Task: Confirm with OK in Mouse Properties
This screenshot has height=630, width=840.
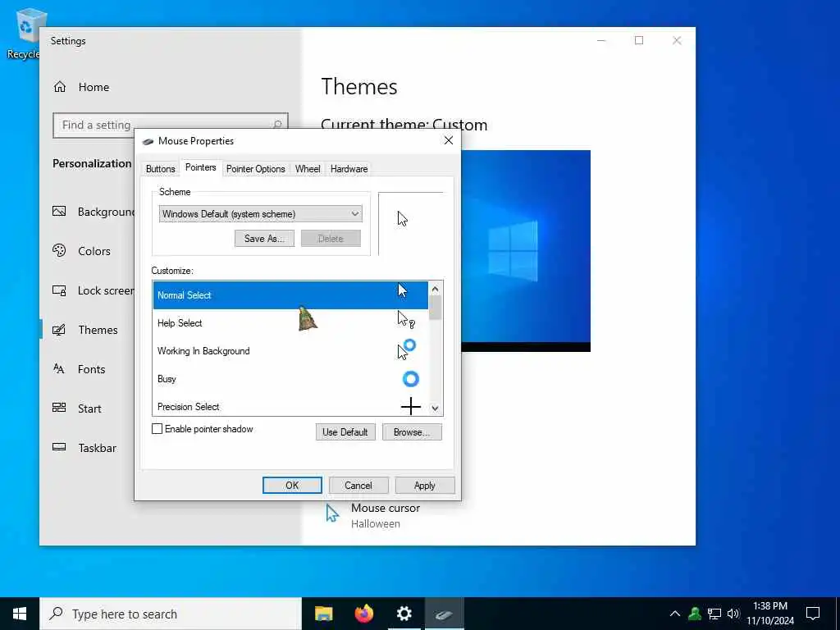Action: [292, 486]
